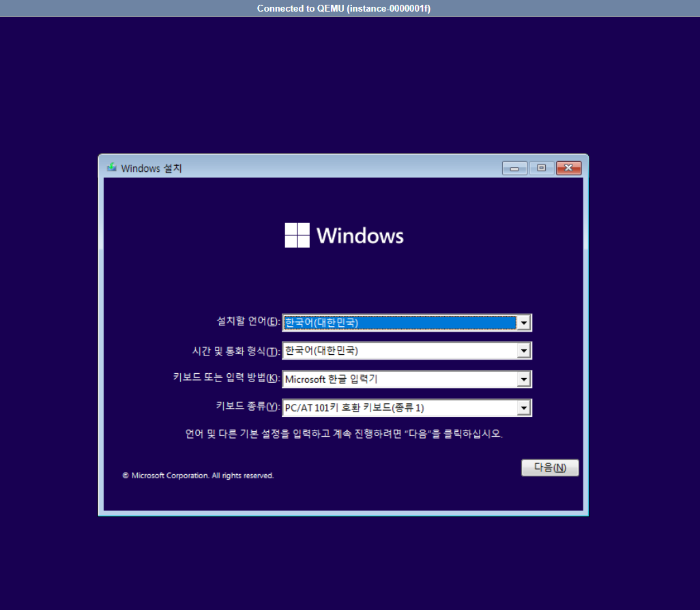Click the Microsoft 한글 입력기 field
The image size is (700, 610).
(x=399, y=379)
